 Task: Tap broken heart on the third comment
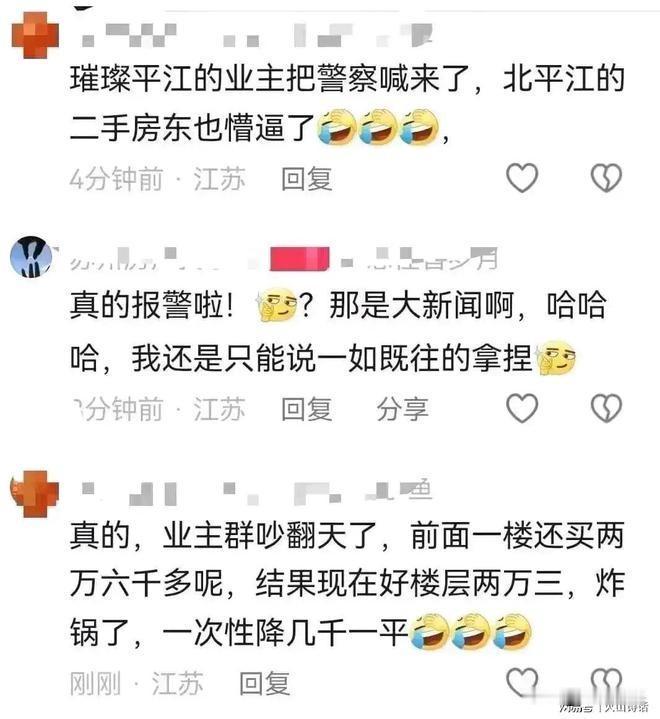(x=606, y=683)
